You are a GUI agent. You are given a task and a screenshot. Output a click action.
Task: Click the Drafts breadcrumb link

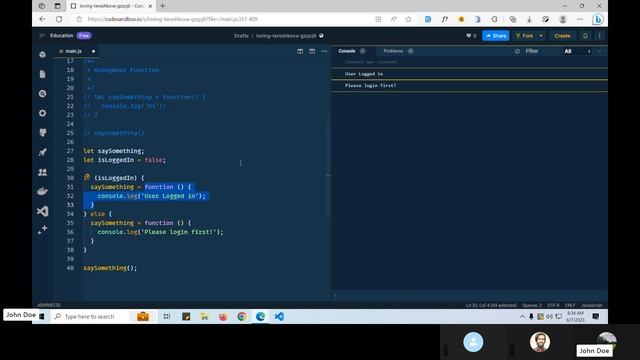tap(241, 36)
